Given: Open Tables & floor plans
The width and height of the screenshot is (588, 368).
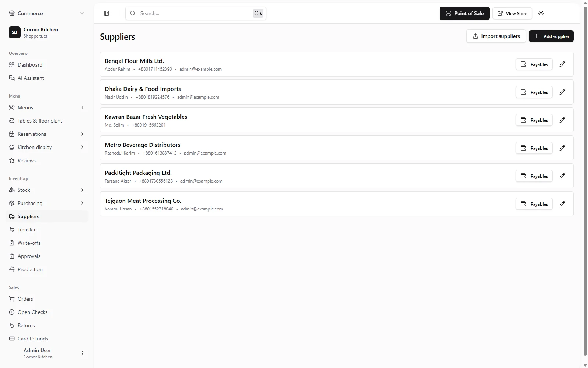Looking at the screenshot, I should (x=47, y=121).
